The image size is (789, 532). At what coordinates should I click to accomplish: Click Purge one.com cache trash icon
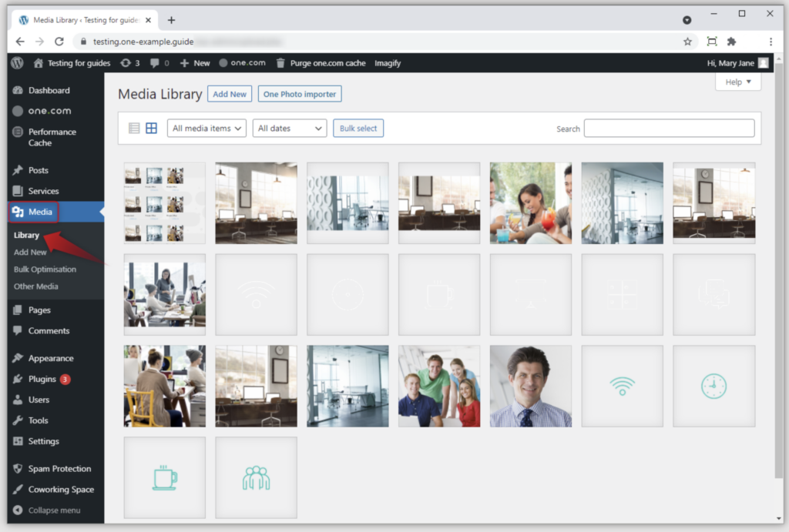tap(281, 63)
